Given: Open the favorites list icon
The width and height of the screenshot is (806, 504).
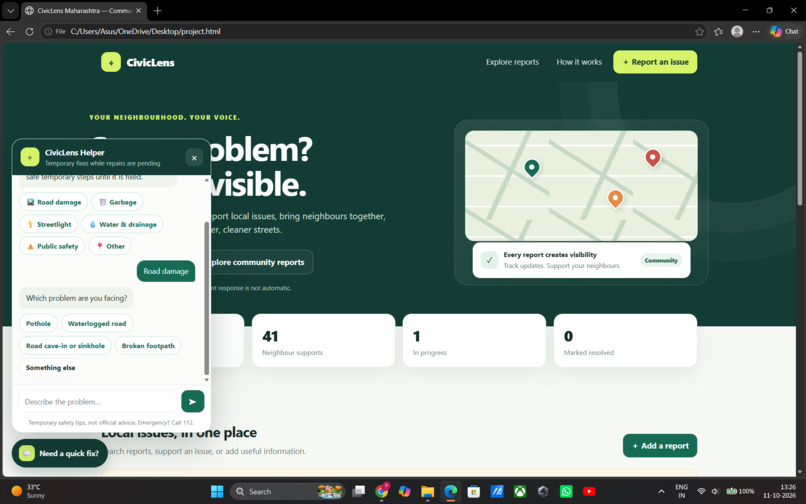Looking at the screenshot, I should [x=718, y=31].
